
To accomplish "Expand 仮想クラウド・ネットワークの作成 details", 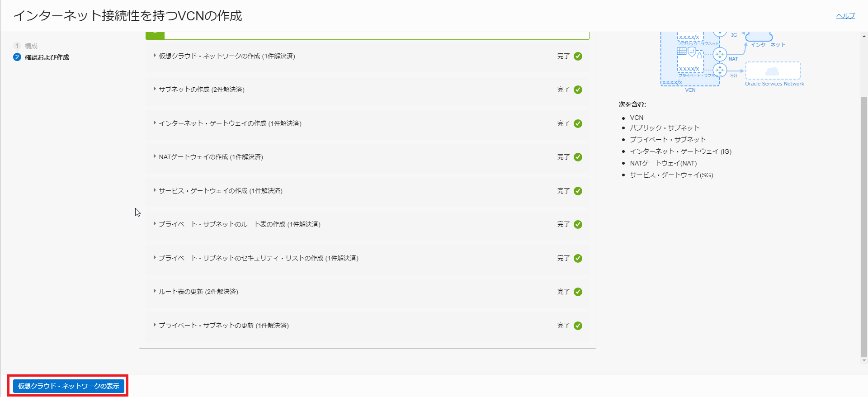I will (155, 56).
